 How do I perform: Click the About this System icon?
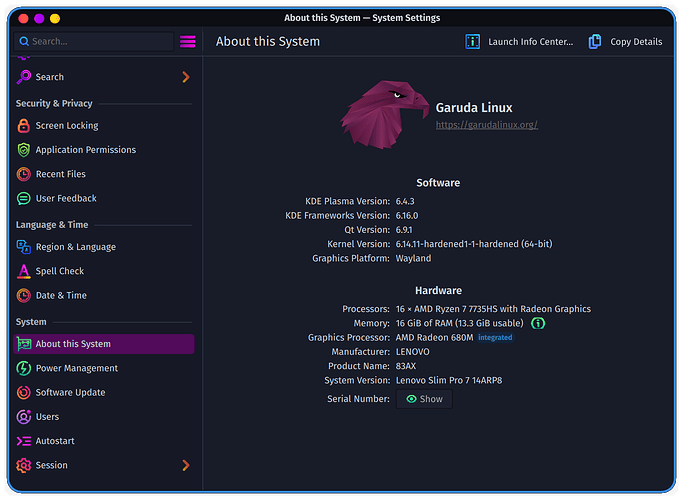tap(24, 344)
